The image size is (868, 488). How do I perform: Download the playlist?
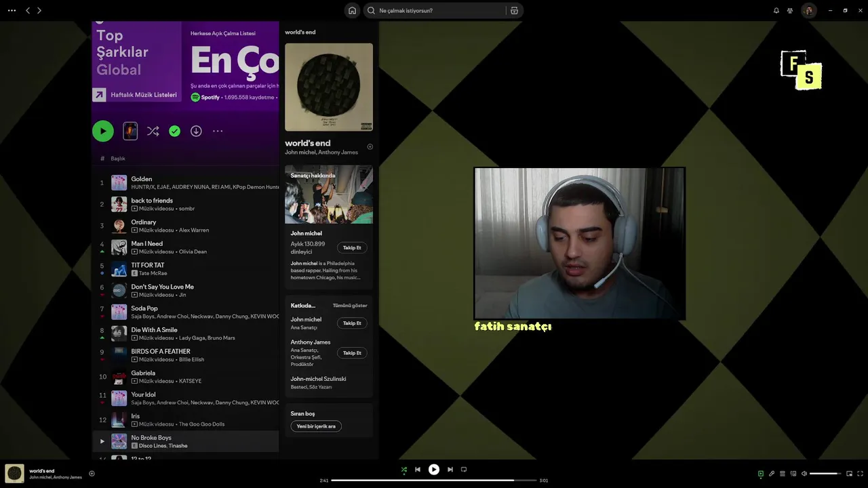[x=196, y=131]
